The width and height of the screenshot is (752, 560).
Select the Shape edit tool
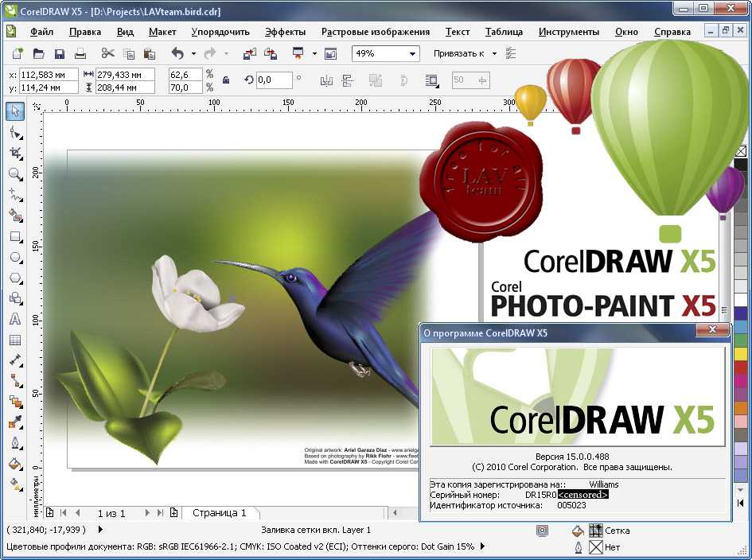(15, 132)
